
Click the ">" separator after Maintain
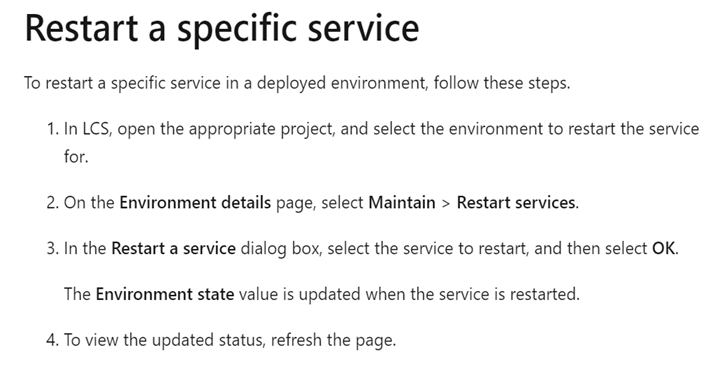tap(446, 203)
